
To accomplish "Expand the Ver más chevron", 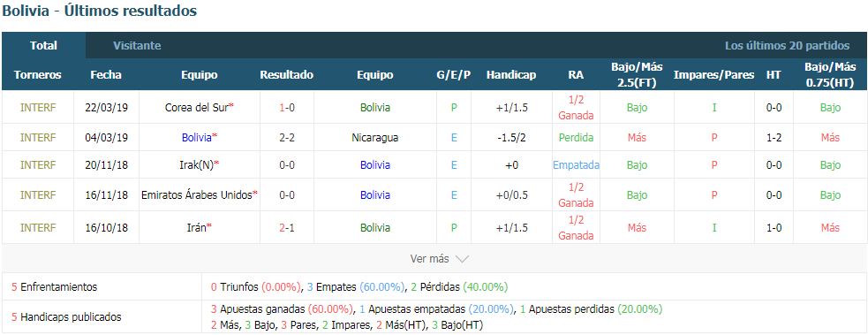I will pos(462,259).
